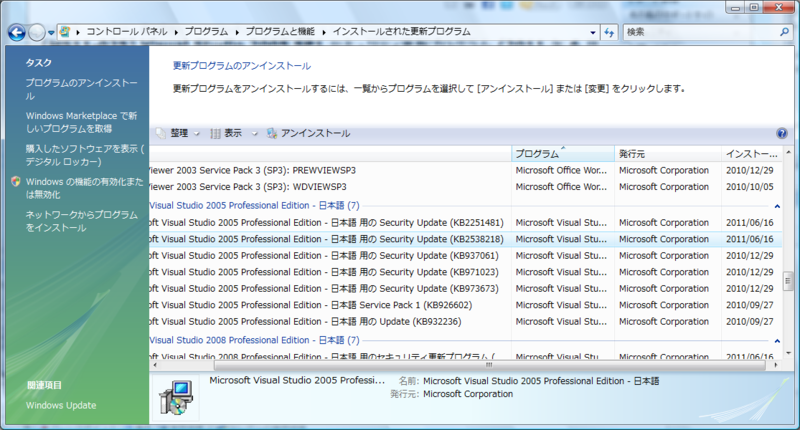The height and width of the screenshot is (430, 800).
Task: Click the Refresh button beside address bar
Action: click(x=609, y=32)
